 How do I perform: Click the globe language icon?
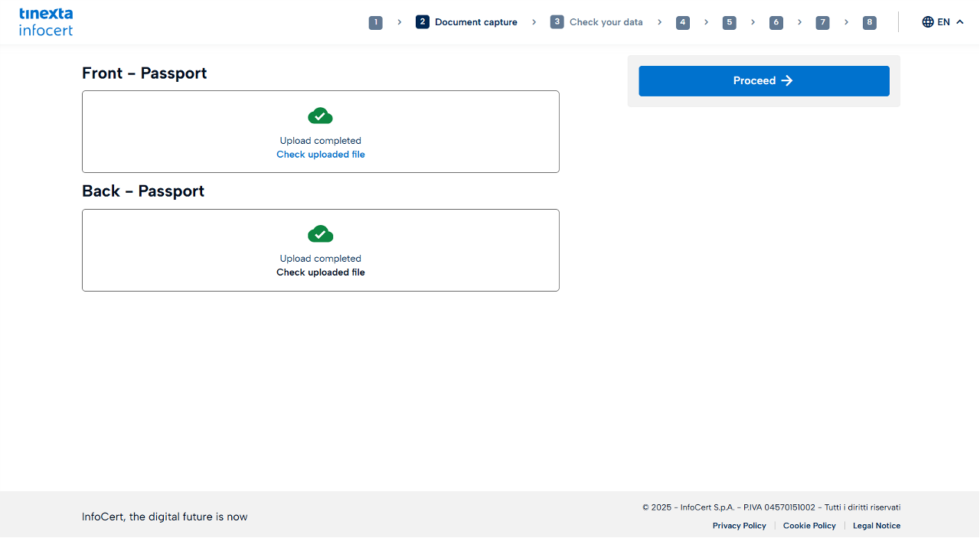pyautogui.click(x=928, y=22)
